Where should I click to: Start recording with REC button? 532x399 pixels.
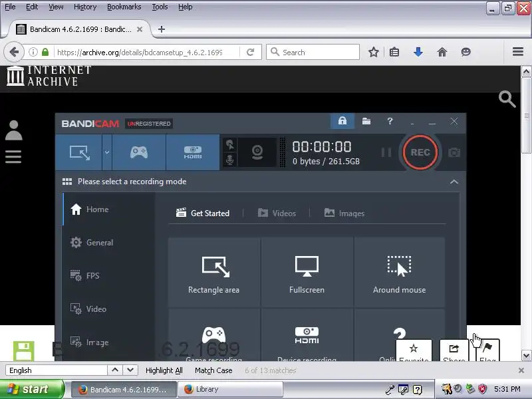click(x=420, y=152)
